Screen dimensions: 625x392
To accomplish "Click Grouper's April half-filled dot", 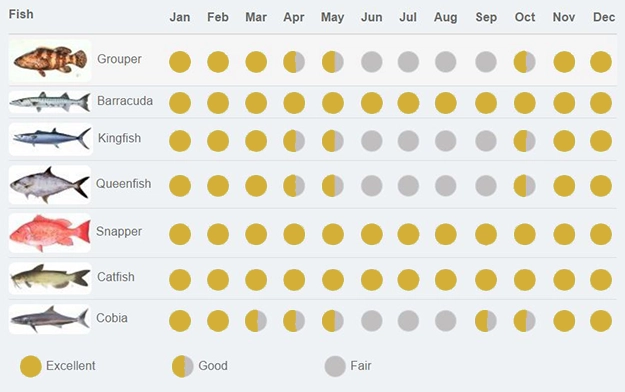I will (294, 62).
